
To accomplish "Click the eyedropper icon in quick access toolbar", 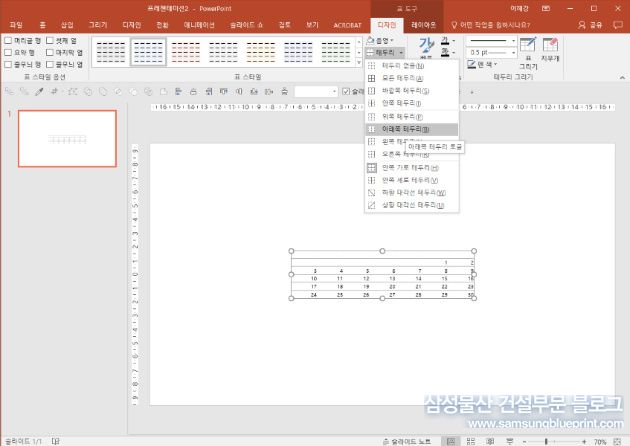I will coord(39,92).
